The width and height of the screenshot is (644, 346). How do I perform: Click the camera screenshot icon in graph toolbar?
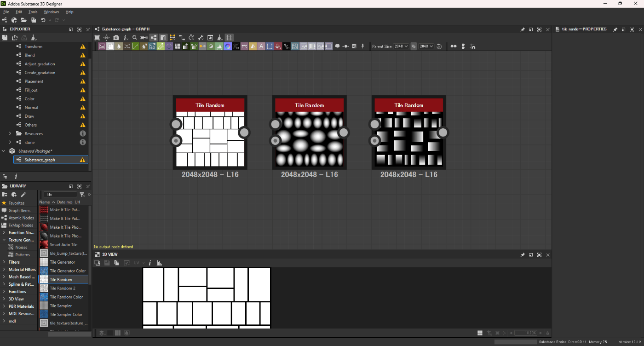tap(116, 38)
